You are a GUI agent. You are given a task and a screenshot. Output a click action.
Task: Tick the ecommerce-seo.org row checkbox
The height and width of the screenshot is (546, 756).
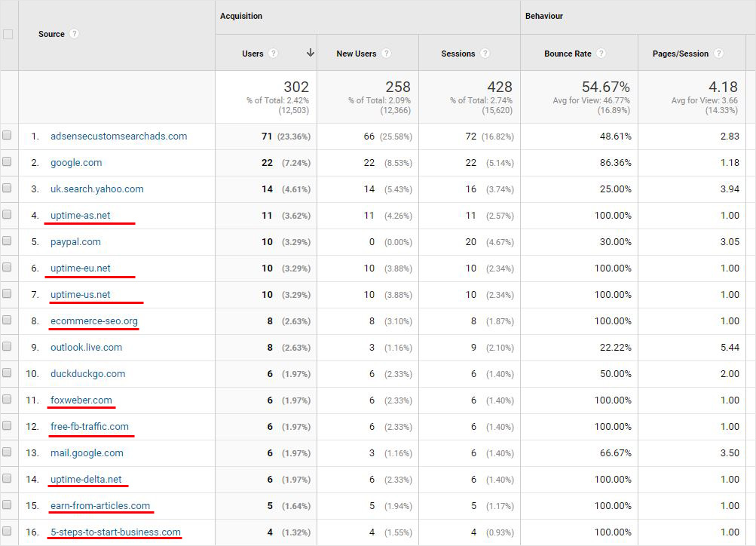point(7,320)
